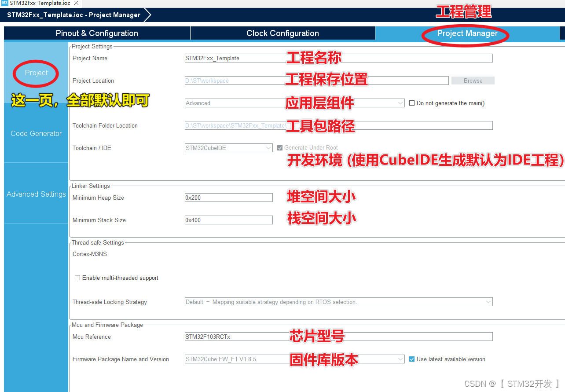
Task: Click the Project Location field
Action: coord(316,81)
